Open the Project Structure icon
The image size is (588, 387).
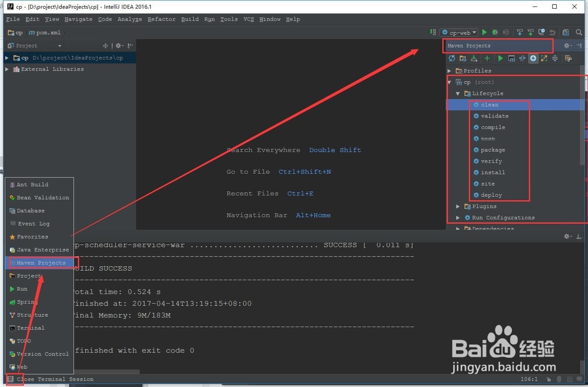point(566,33)
